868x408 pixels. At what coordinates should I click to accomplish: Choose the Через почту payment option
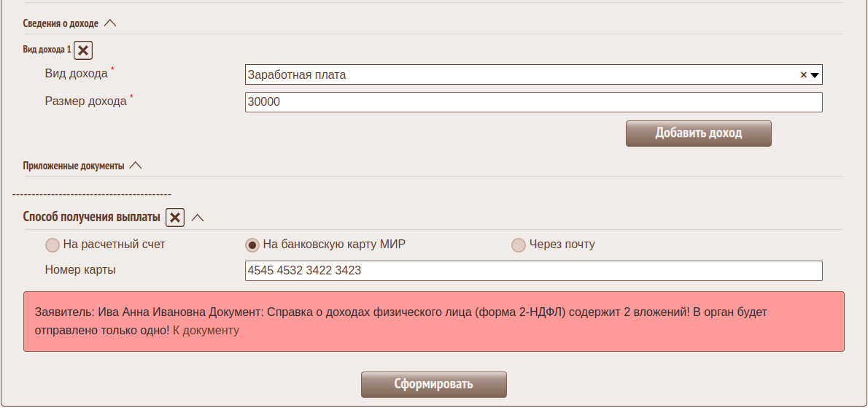point(519,245)
